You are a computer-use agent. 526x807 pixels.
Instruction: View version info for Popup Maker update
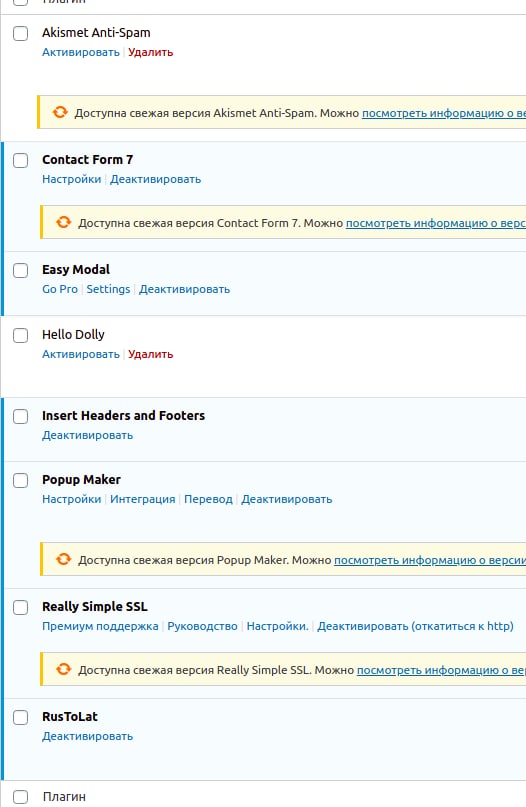coord(430,560)
